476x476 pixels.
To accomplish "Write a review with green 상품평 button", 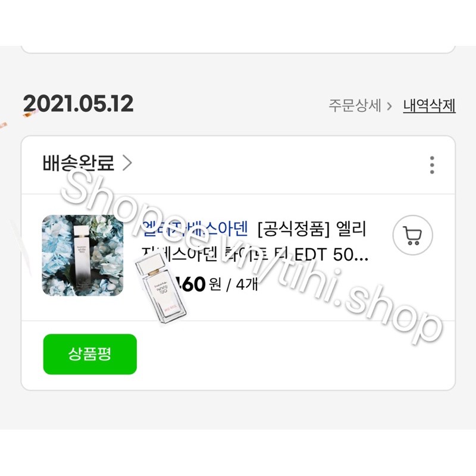I will tap(90, 354).
